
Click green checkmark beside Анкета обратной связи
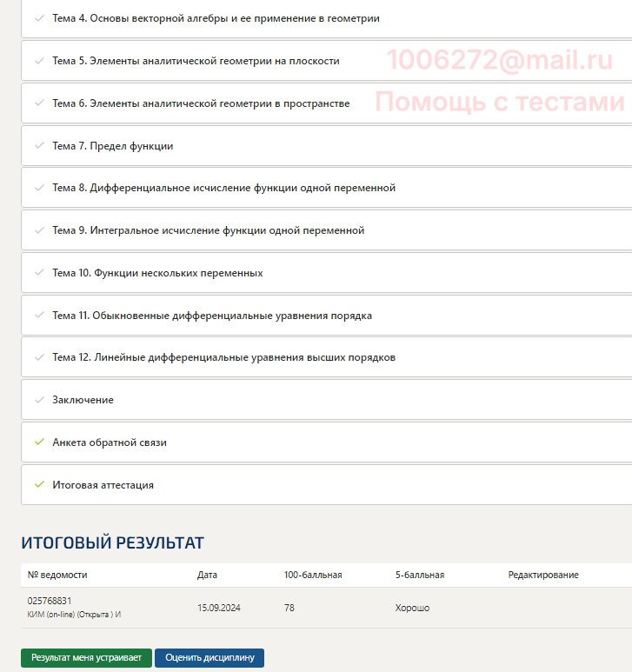click(x=39, y=442)
